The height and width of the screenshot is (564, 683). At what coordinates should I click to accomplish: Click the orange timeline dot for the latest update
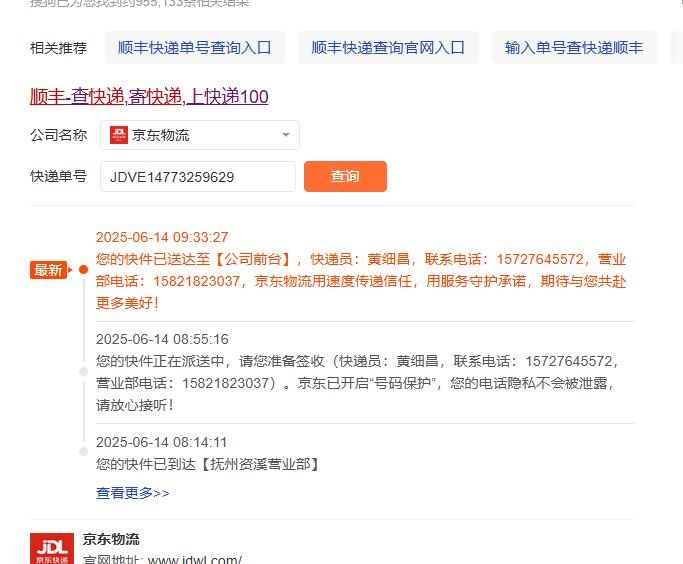(x=84, y=270)
